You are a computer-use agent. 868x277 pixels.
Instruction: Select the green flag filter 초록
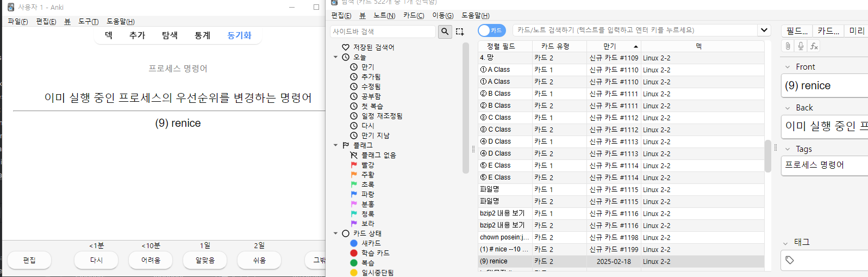coord(363,184)
